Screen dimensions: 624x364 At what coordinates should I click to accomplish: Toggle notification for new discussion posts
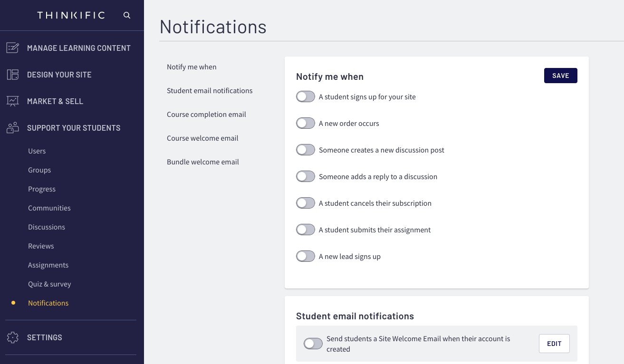click(x=306, y=150)
